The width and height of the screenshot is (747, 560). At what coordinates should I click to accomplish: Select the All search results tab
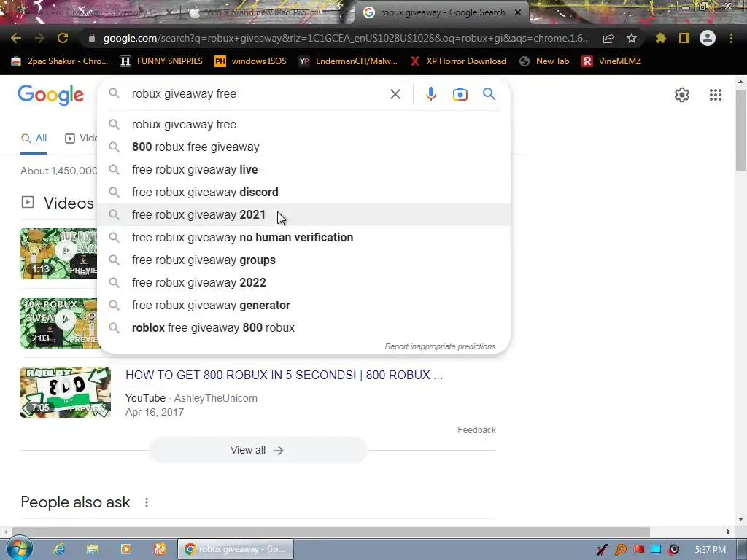tap(34, 139)
